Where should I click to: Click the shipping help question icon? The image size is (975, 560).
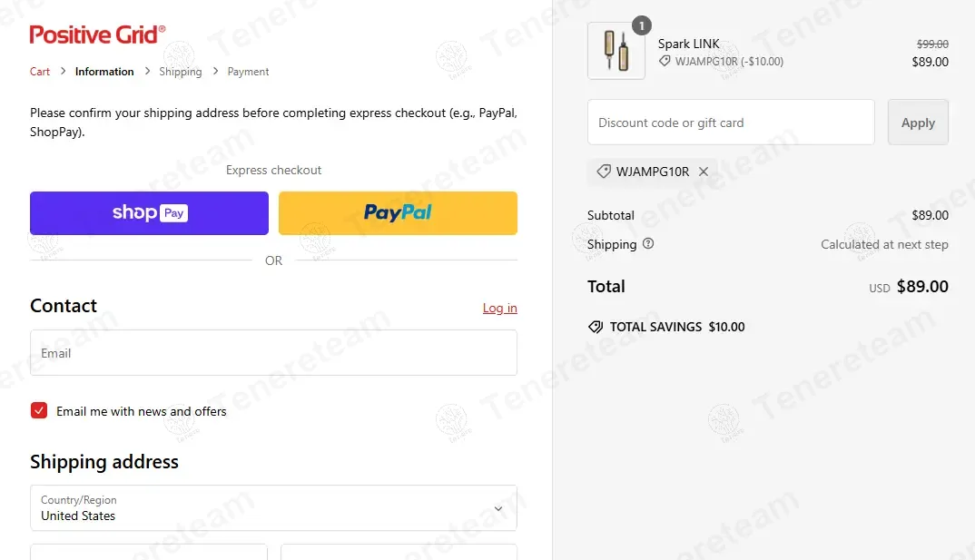[x=648, y=243]
